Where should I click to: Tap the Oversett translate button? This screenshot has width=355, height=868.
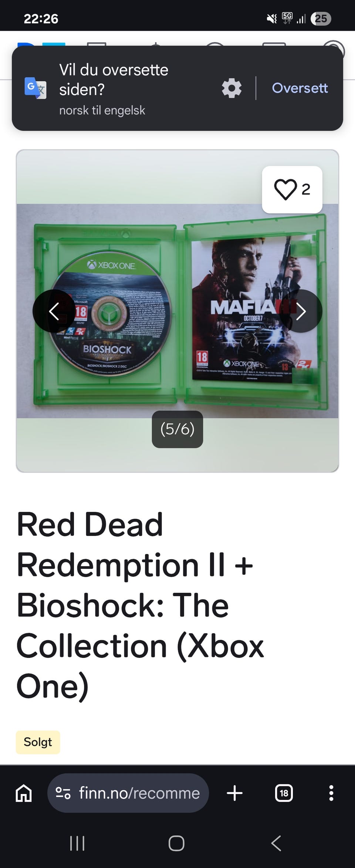coord(300,88)
